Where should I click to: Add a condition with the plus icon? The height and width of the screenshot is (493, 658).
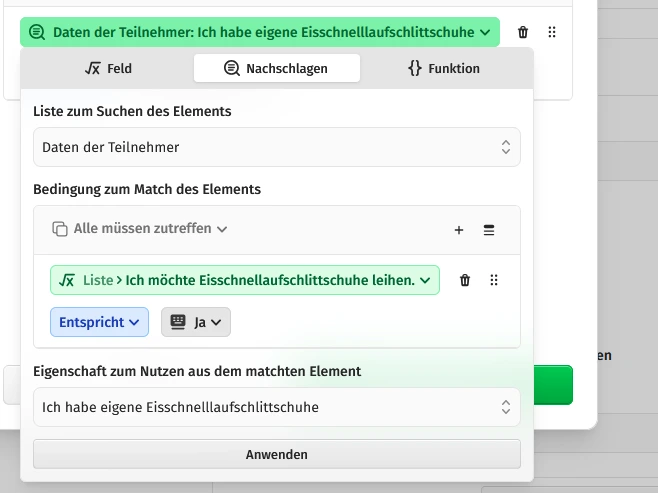(459, 230)
